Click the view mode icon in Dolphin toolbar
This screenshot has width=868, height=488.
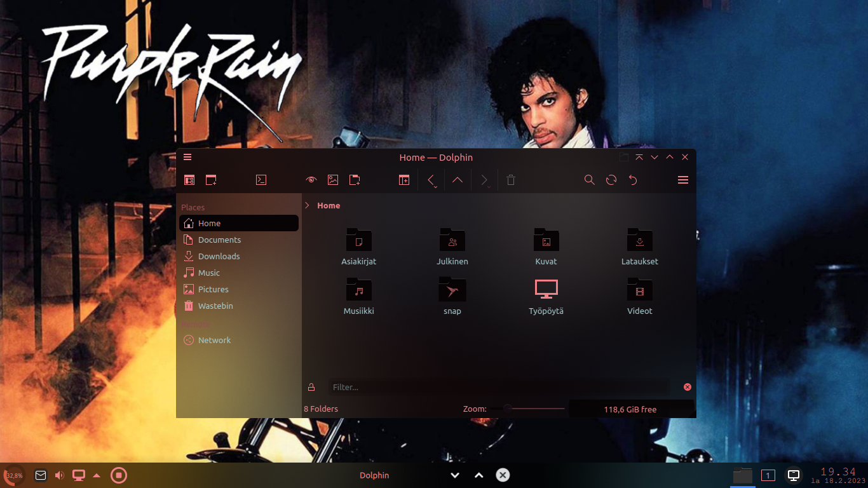189,180
